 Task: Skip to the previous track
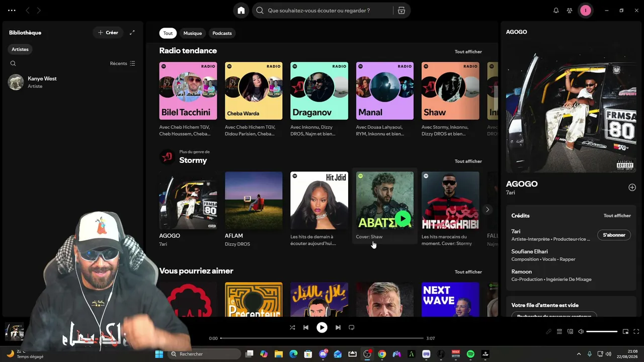(x=306, y=327)
